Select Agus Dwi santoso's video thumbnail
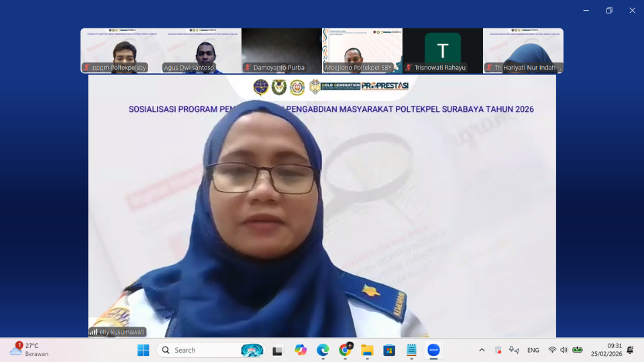This screenshot has height=362, width=644. tap(201, 50)
